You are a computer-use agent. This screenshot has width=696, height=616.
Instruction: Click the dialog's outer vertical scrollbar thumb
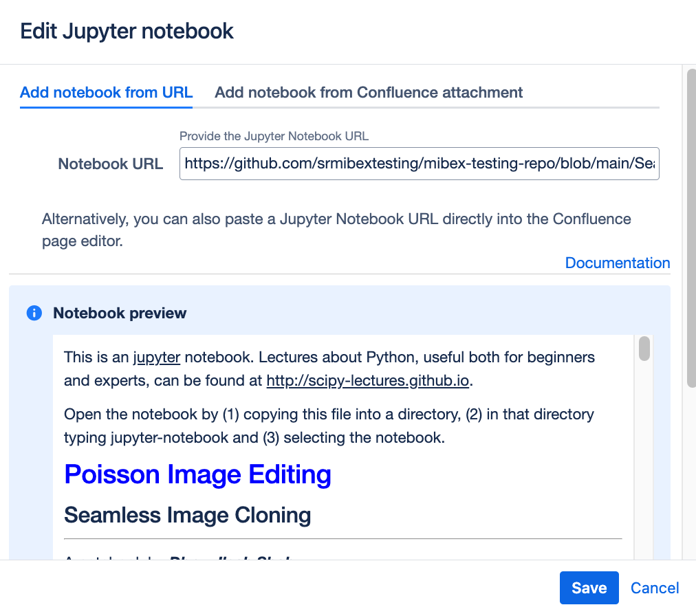click(690, 227)
